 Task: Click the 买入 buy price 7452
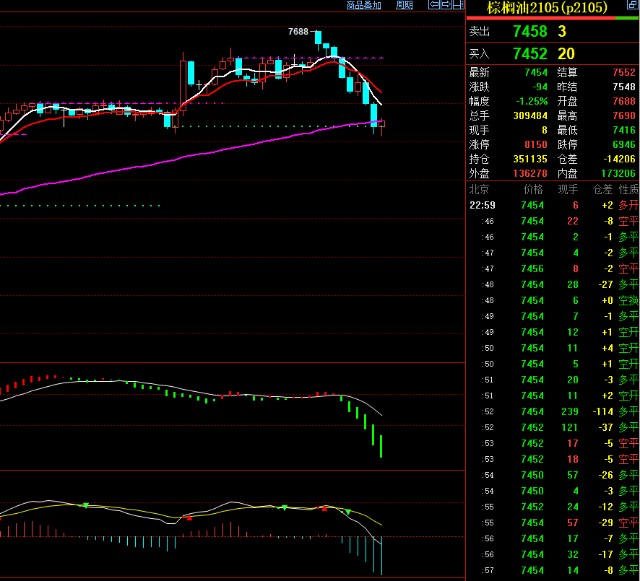530,54
